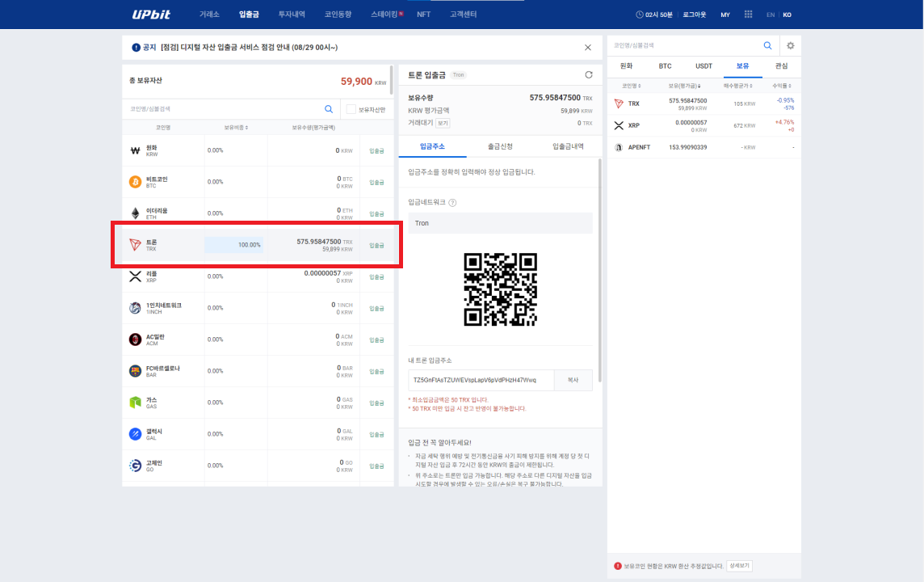The height and width of the screenshot is (582, 924).
Task: Click the 비트코인 BTC coin icon
Action: pyautogui.click(x=135, y=182)
